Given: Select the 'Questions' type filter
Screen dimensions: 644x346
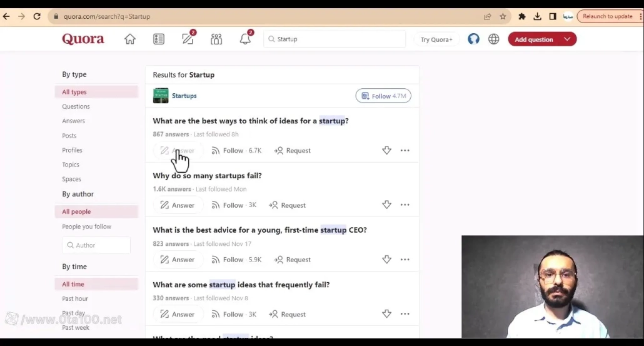Looking at the screenshot, I should (76, 106).
